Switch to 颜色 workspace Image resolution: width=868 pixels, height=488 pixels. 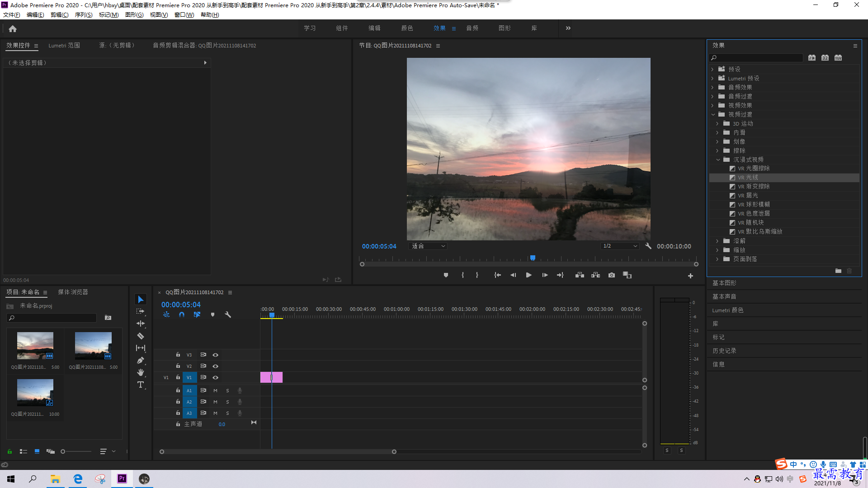point(407,28)
